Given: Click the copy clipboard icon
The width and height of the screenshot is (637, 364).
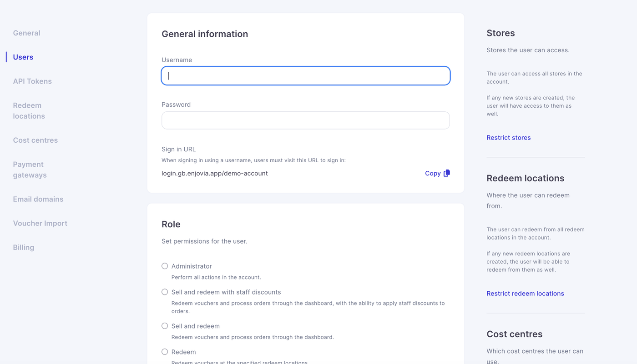Looking at the screenshot, I should [x=447, y=173].
